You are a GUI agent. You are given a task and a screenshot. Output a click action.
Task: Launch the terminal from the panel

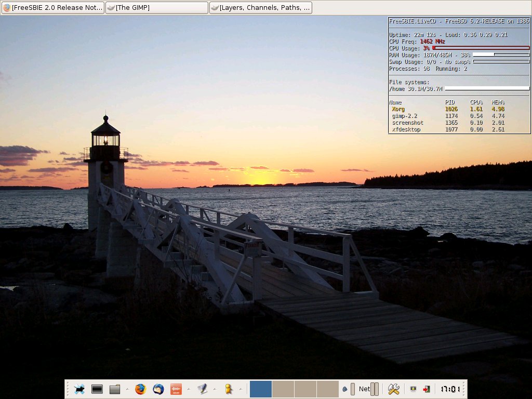click(x=97, y=389)
